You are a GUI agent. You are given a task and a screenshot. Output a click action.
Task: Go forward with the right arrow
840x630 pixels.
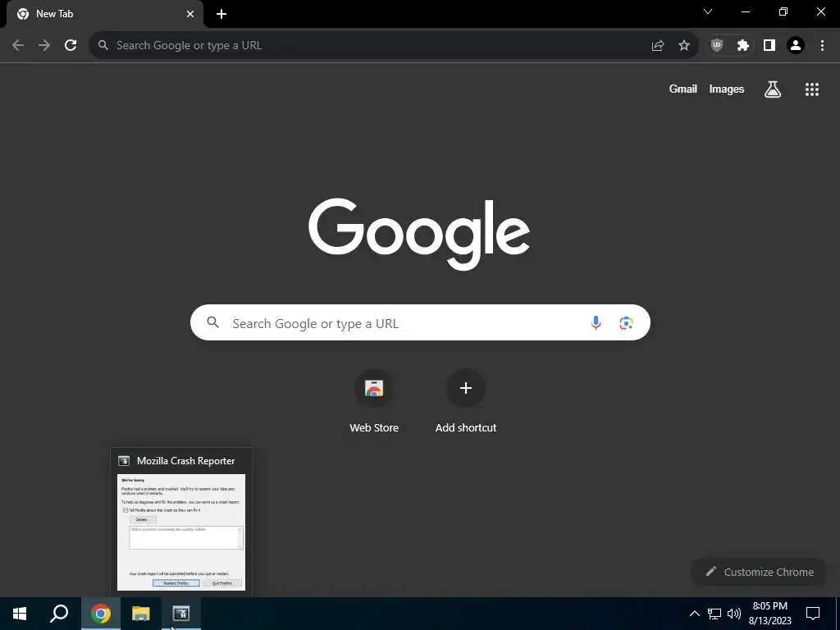44,45
